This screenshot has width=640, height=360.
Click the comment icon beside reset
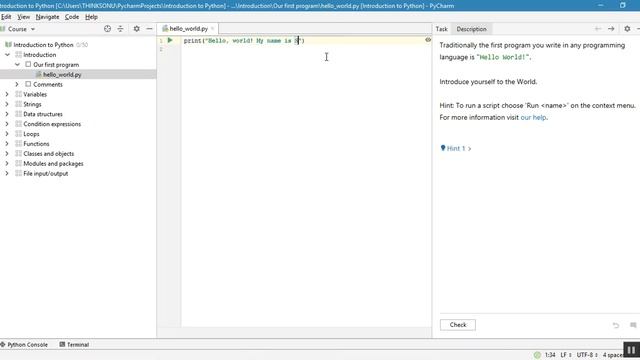click(x=633, y=325)
